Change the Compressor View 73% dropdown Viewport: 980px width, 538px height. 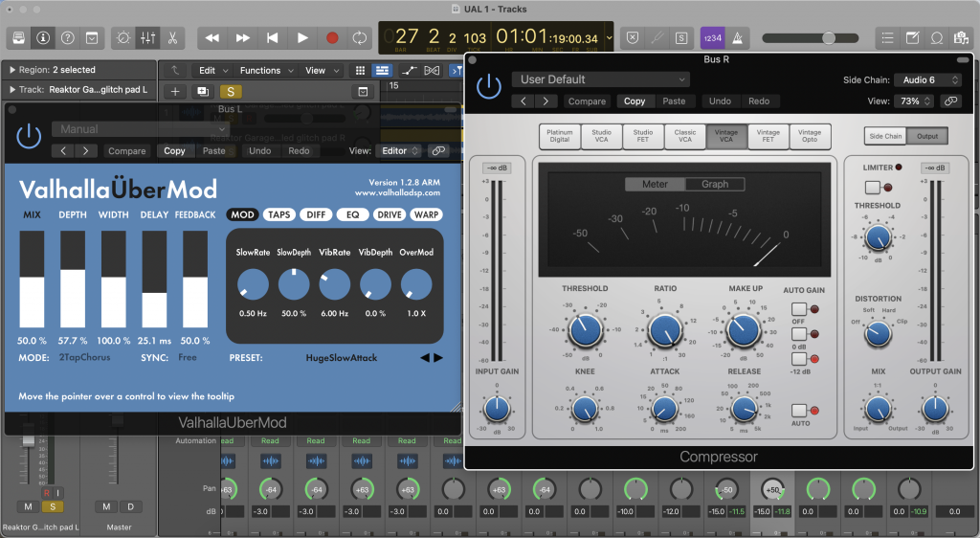914,101
